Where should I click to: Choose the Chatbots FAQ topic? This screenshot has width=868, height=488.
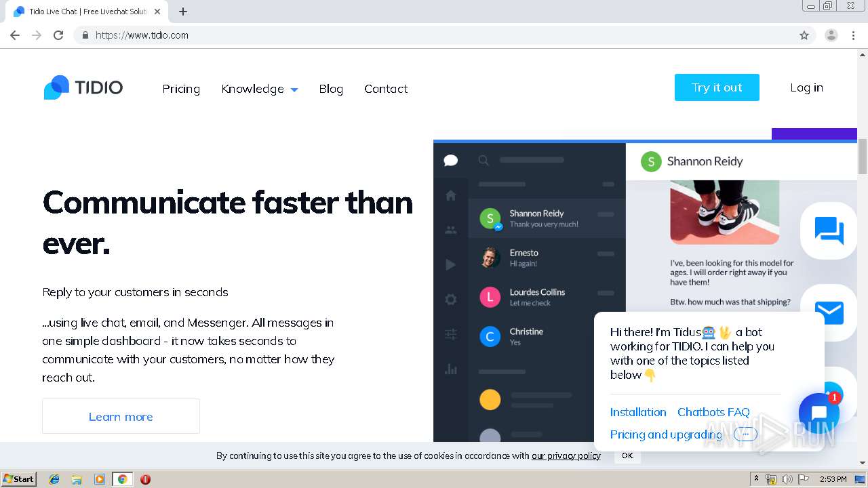tap(713, 412)
